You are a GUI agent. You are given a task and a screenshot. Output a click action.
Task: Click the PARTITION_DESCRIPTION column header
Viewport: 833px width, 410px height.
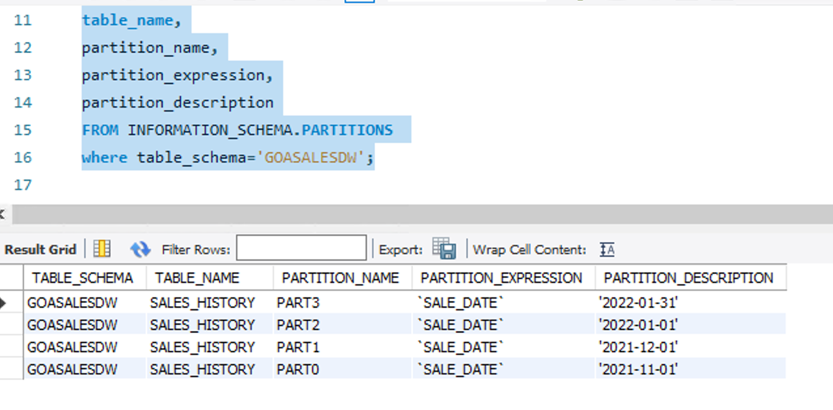click(688, 278)
